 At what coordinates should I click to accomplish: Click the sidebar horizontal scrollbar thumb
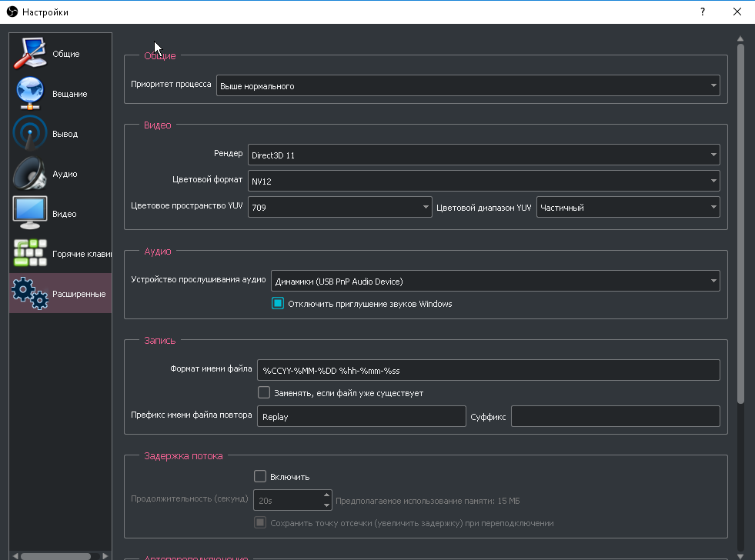click(56, 556)
